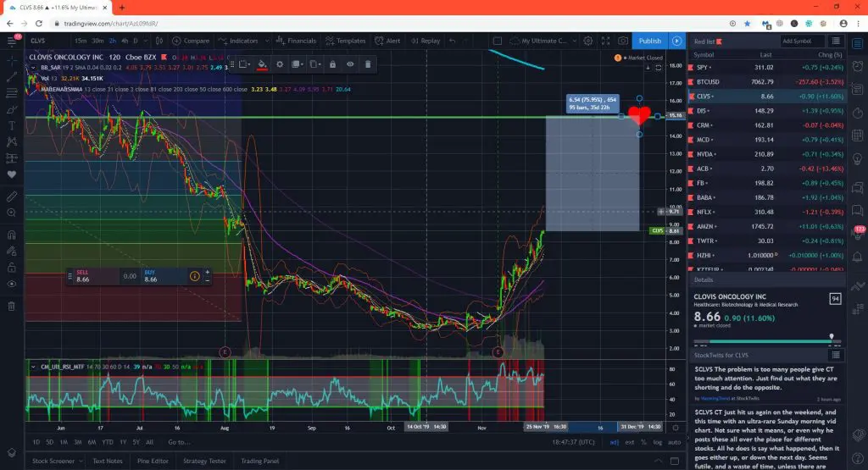Open Compare symbol dialog

click(x=191, y=41)
